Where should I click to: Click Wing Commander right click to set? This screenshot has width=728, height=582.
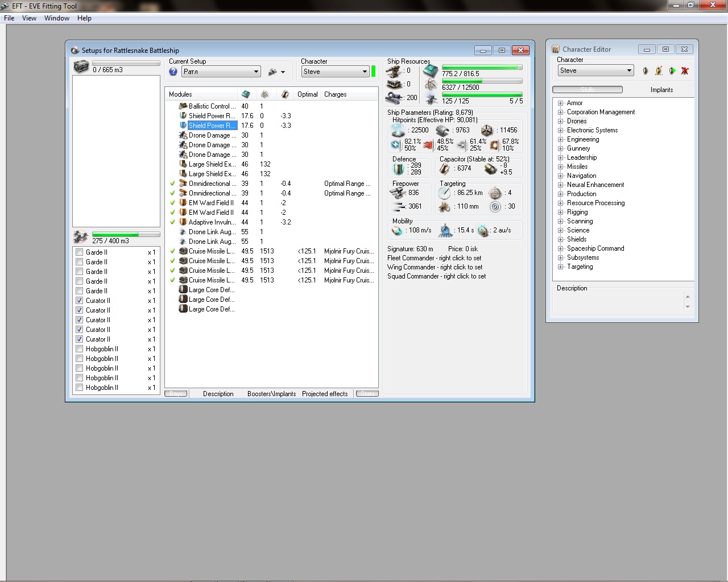[435, 267]
